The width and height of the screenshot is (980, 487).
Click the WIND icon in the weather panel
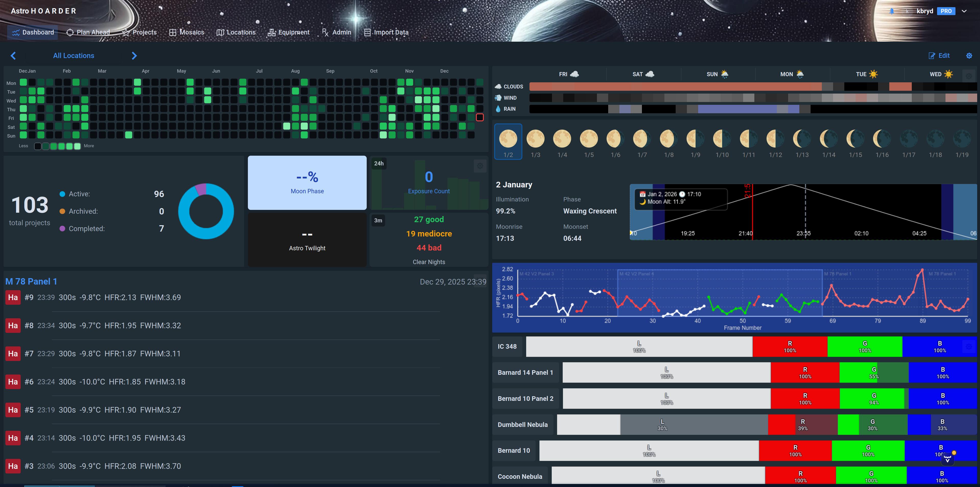pos(498,97)
